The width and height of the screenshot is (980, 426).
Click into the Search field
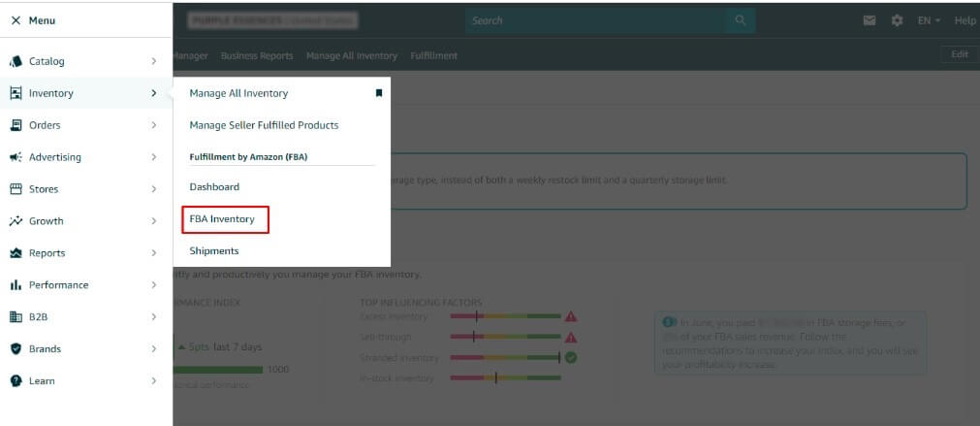pos(596,20)
